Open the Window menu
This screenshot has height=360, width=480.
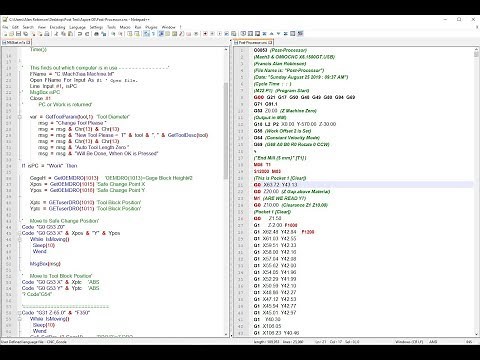pyautogui.click(x=169, y=27)
